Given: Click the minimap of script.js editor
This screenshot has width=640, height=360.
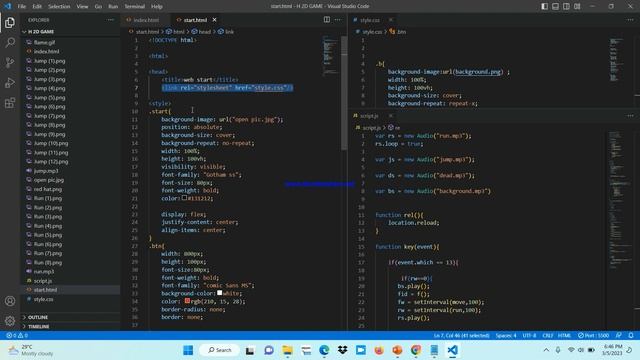Looking at the screenshot, I should (620, 200).
